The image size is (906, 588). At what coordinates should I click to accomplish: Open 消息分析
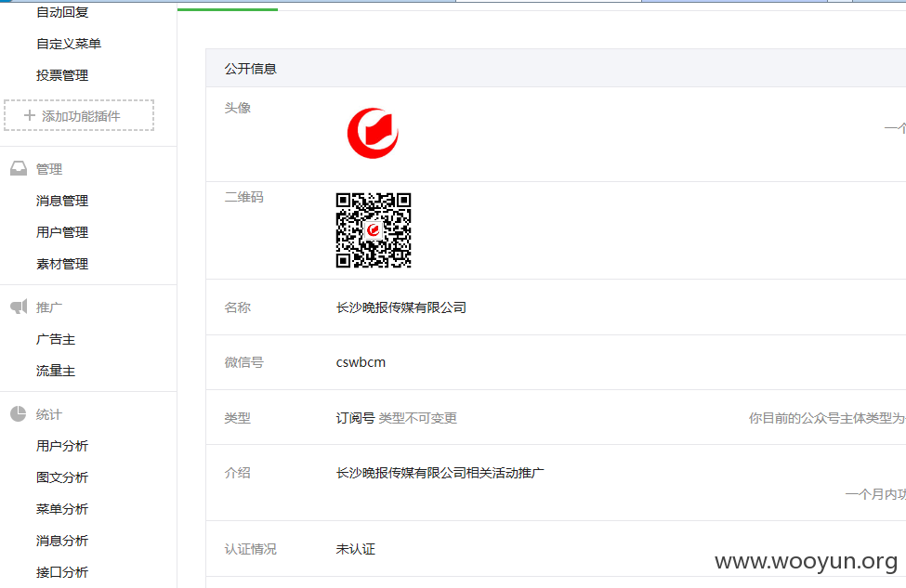point(62,541)
